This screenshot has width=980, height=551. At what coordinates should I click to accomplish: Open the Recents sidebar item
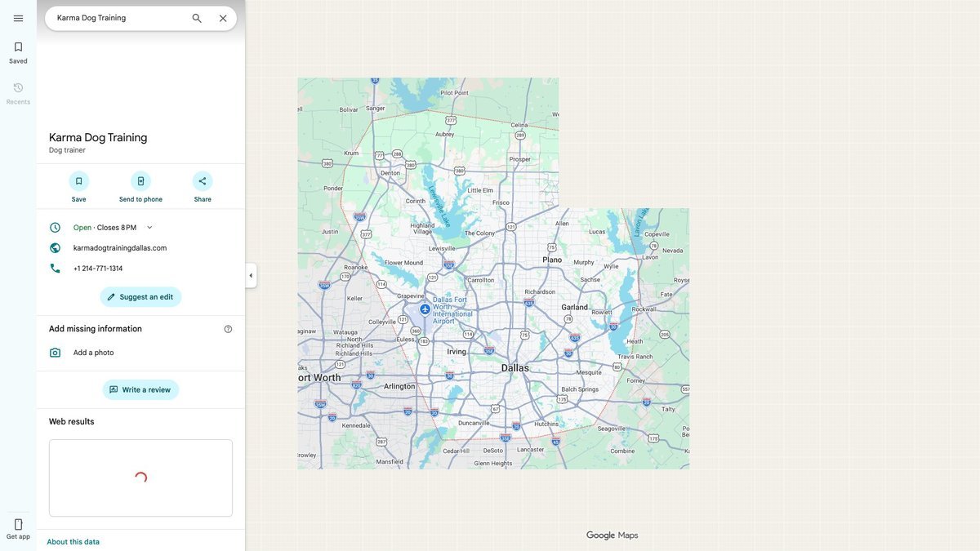(x=18, y=94)
